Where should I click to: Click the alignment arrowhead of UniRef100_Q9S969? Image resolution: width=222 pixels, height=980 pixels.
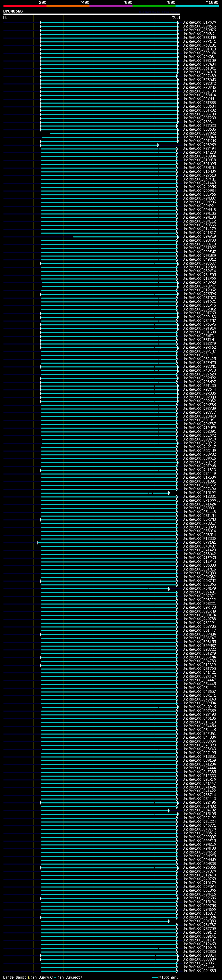click(x=158, y=145)
